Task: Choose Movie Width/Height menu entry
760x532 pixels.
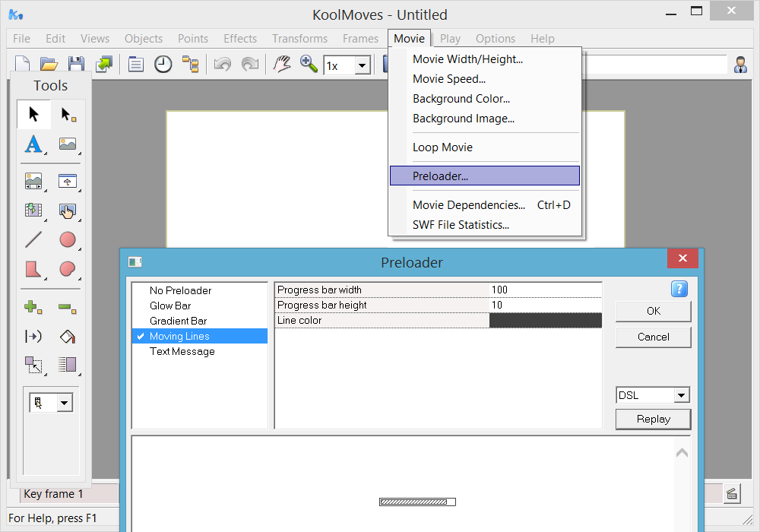Action: [485, 59]
